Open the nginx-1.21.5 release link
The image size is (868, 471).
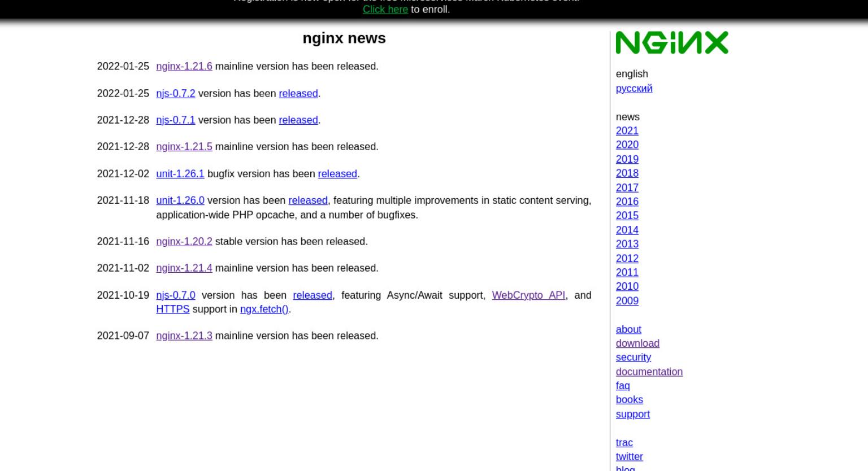[x=184, y=146]
